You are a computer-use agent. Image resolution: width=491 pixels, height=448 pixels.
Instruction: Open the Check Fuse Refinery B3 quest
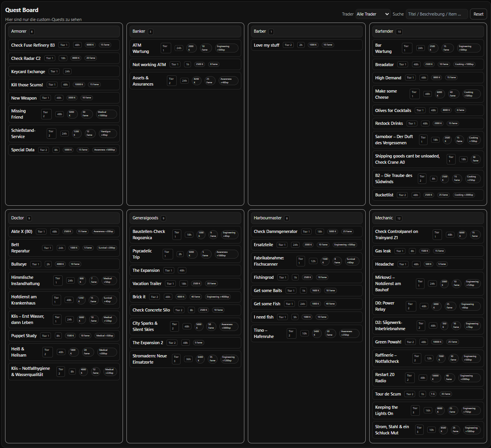click(x=33, y=45)
